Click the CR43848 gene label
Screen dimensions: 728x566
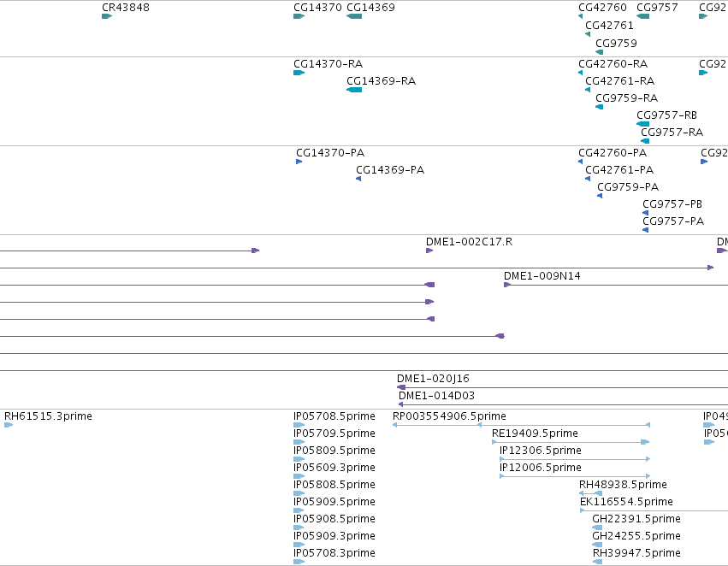coord(126,8)
